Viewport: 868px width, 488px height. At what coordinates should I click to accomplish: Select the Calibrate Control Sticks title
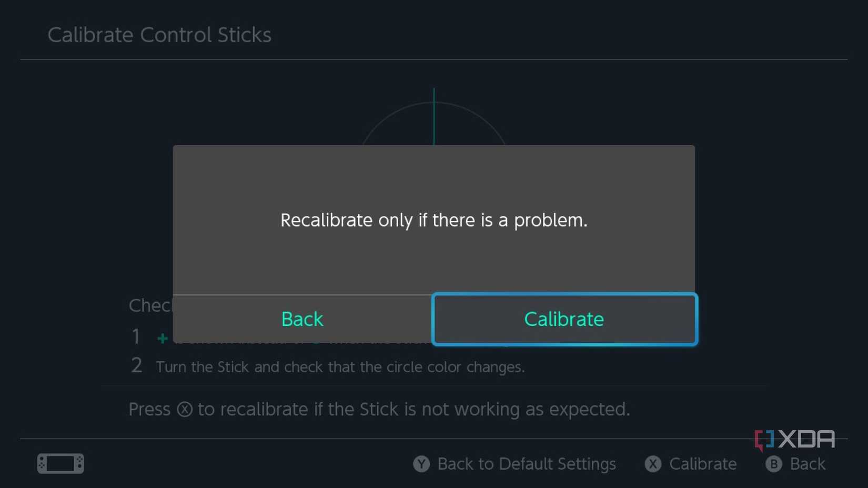tap(159, 35)
